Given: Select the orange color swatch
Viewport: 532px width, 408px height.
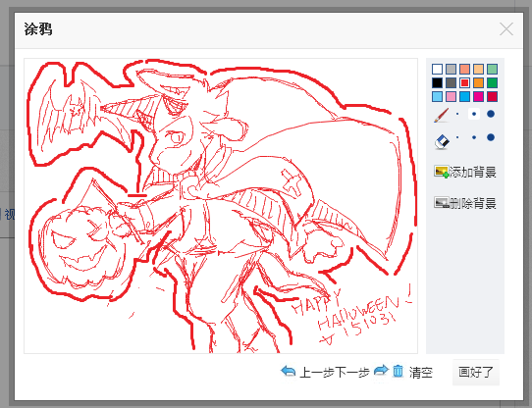Looking at the screenshot, I should tap(478, 82).
